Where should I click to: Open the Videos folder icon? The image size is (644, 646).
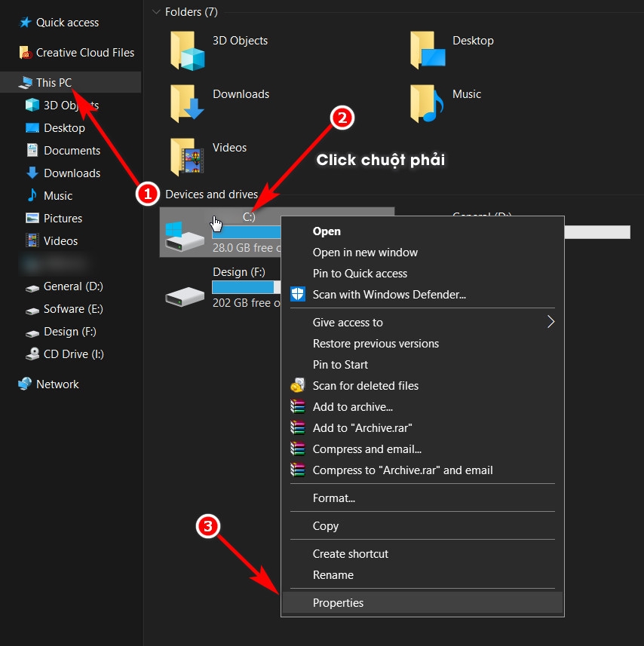click(x=187, y=154)
